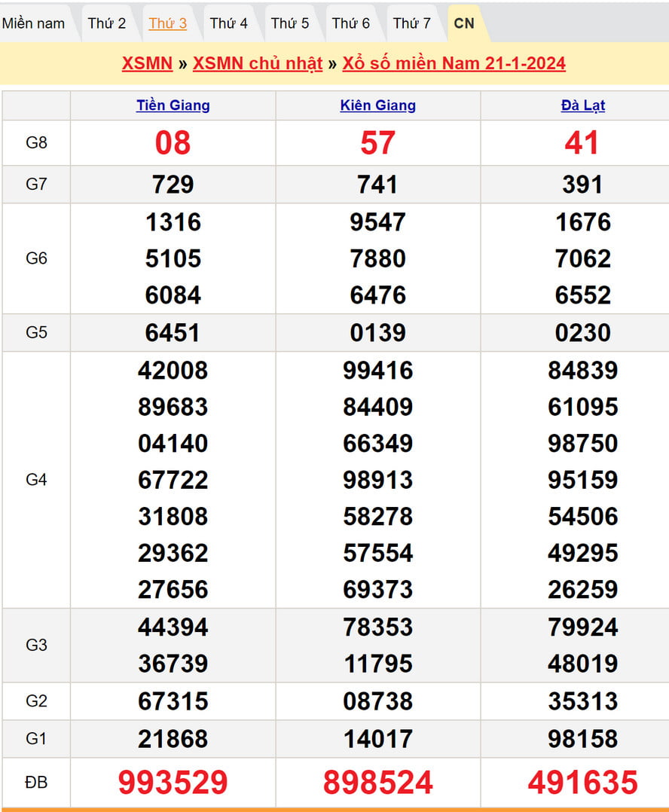Select the G8 row label
Screen dimensions: 669x812
click(x=36, y=142)
